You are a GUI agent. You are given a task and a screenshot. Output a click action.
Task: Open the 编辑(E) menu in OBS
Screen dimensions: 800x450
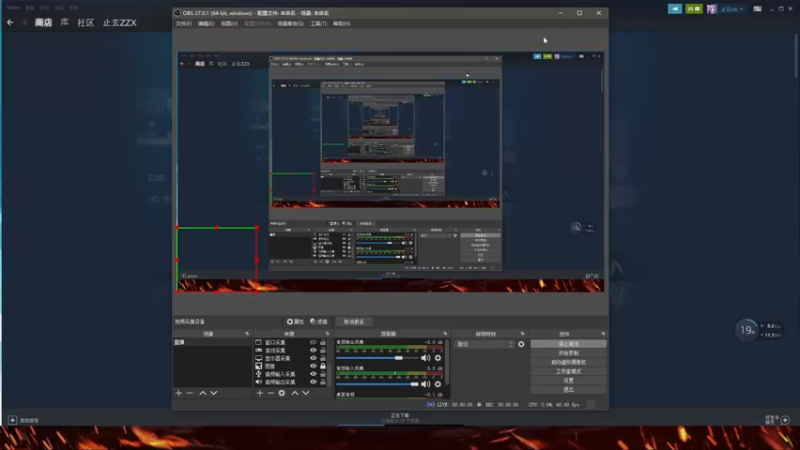(206, 23)
